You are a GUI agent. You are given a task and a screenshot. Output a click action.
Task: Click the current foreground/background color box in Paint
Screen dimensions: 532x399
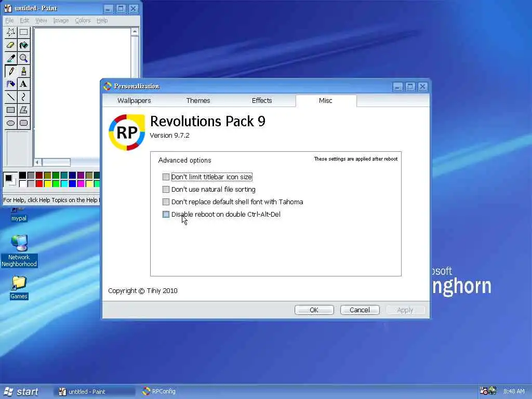pyautogui.click(x=10, y=179)
